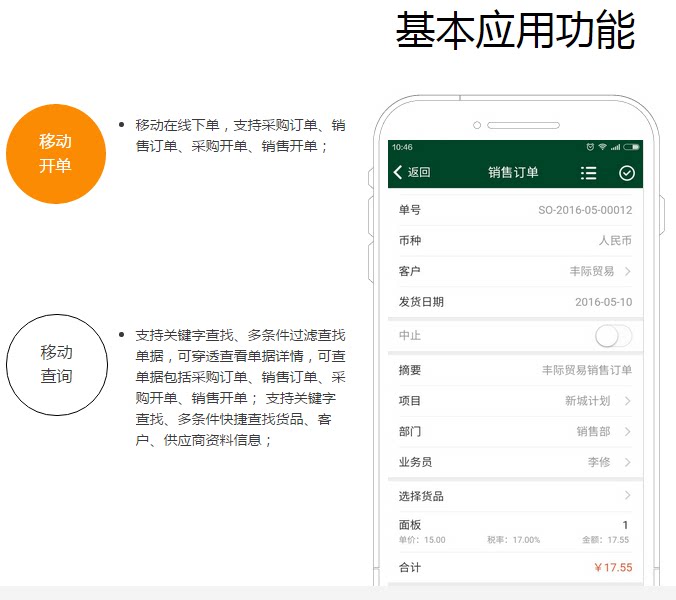
Task: Expand the 部门 row chevron
Action: (x=627, y=431)
